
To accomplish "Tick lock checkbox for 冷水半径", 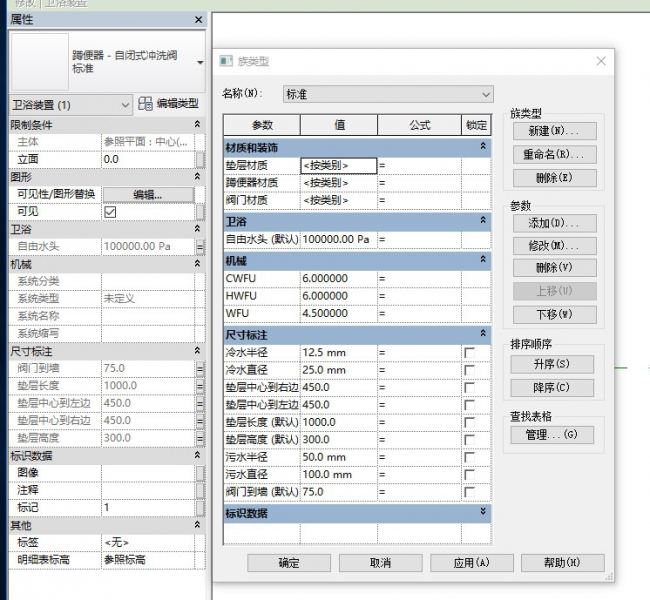I will tap(469, 353).
